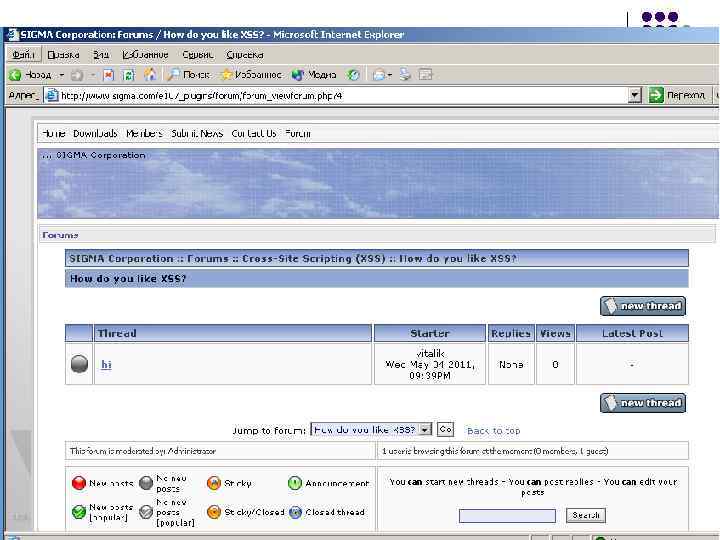Click the No new posts popular legend icon
This screenshot has width=720, height=540.
146,512
